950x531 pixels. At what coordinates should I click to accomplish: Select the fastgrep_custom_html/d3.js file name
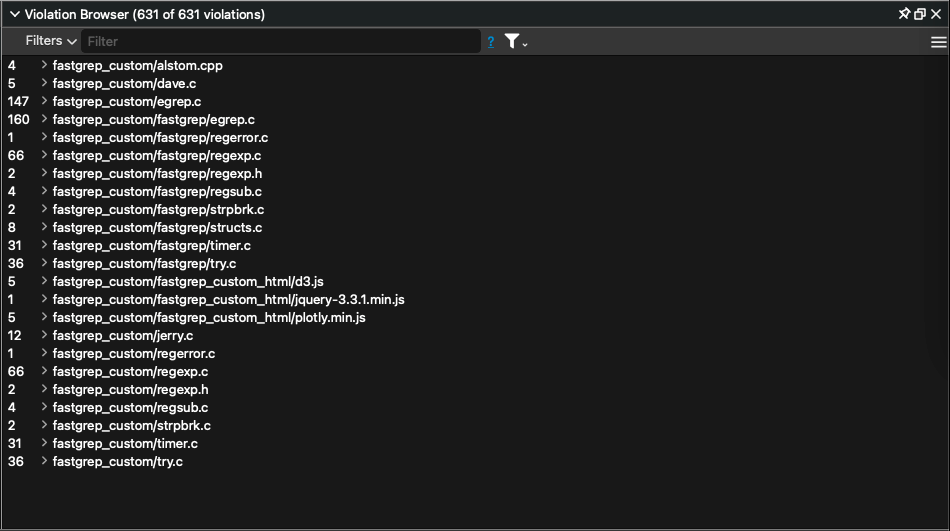pos(188,281)
